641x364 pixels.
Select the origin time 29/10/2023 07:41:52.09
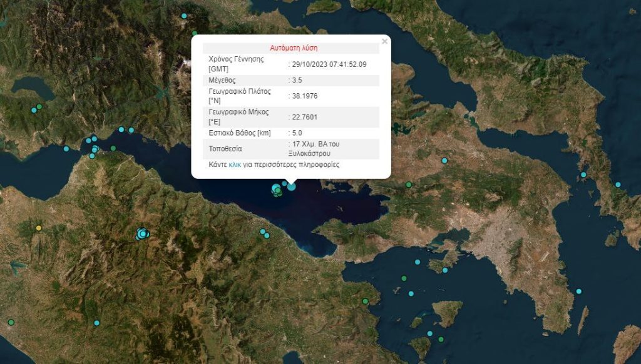coord(329,64)
